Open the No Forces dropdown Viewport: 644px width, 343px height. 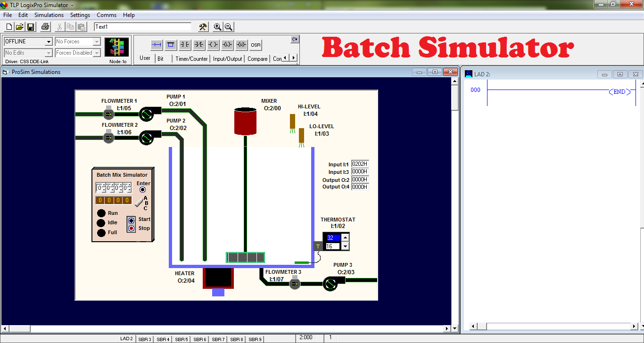coord(96,41)
